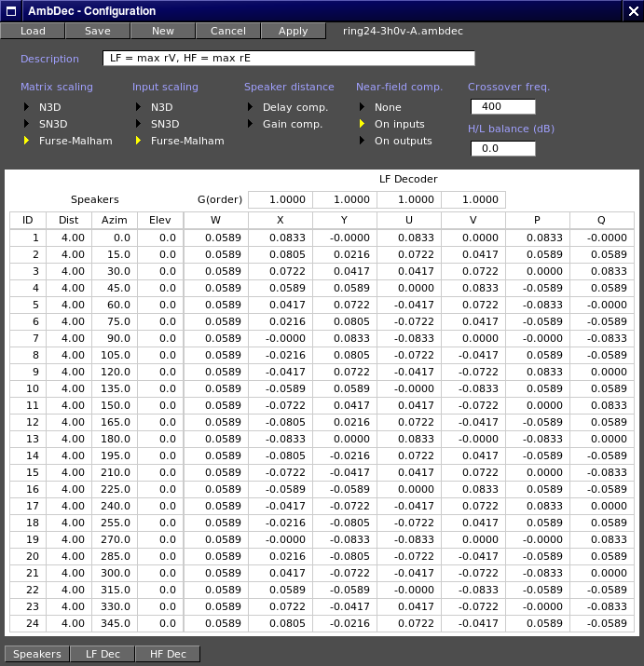Click the Azim column header

115,220
